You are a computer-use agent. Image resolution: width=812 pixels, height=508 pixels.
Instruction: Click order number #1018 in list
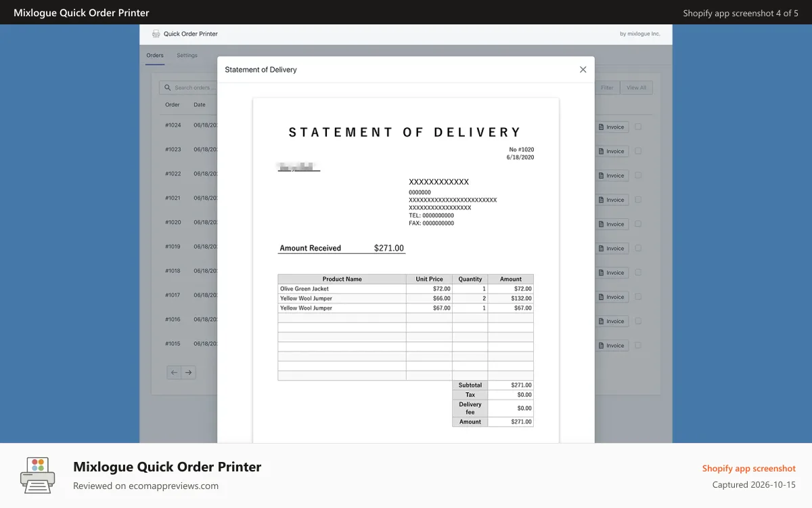tap(173, 271)
